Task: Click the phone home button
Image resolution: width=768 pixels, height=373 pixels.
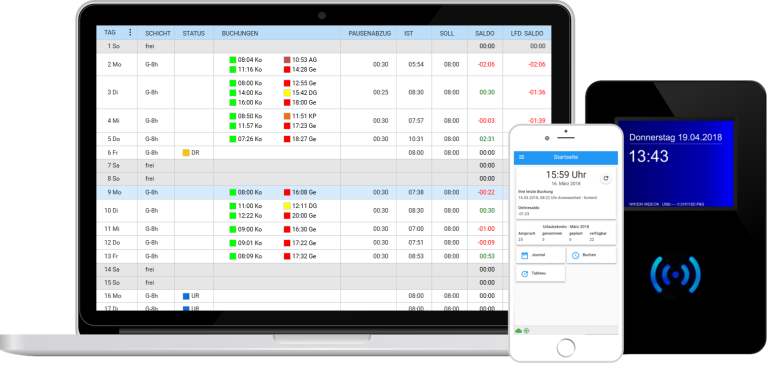Action: [566, 348]
